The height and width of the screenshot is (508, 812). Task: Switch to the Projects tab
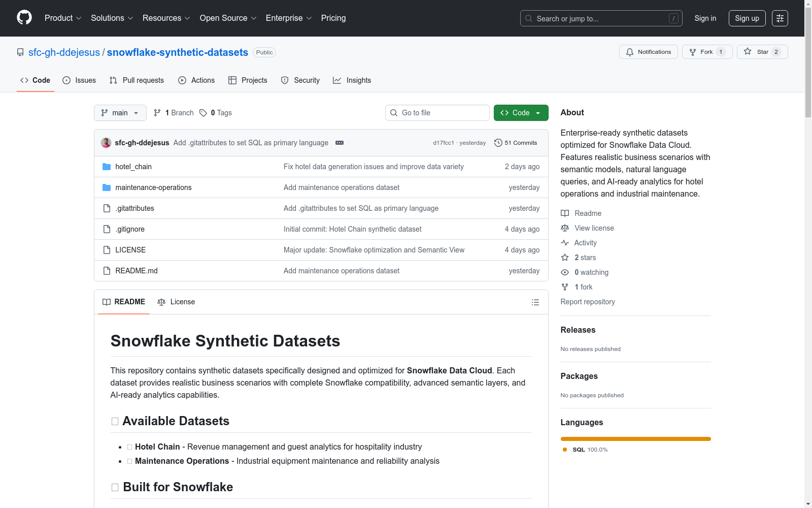pos(248,80)
